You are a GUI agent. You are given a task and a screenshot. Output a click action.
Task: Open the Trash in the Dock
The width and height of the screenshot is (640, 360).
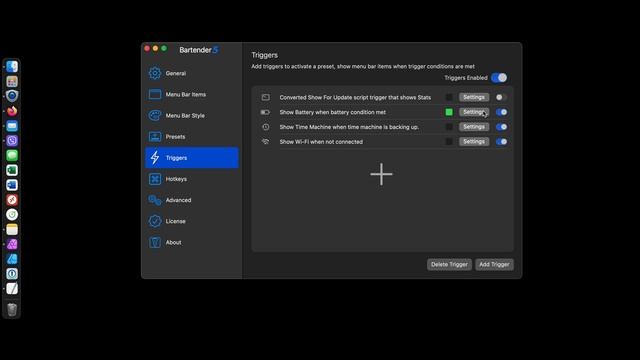[12, 309]
